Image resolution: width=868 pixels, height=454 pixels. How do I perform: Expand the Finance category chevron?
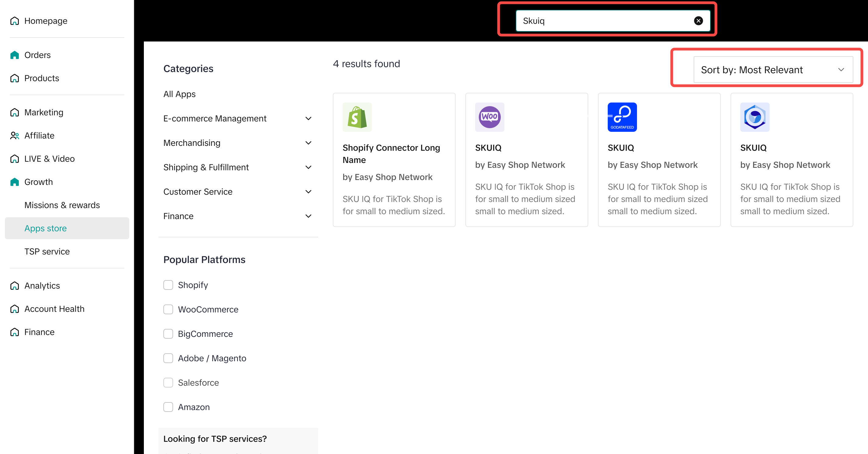tap(308, 216)
